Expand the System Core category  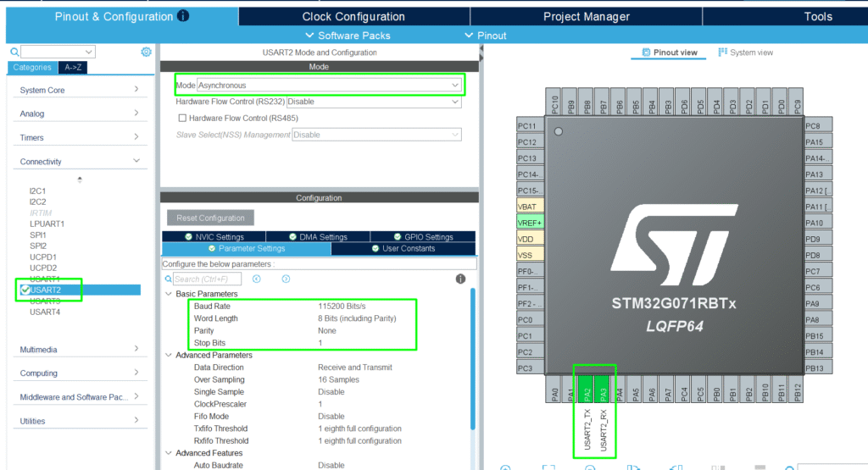pyautogui.click(x=81, y=90)
